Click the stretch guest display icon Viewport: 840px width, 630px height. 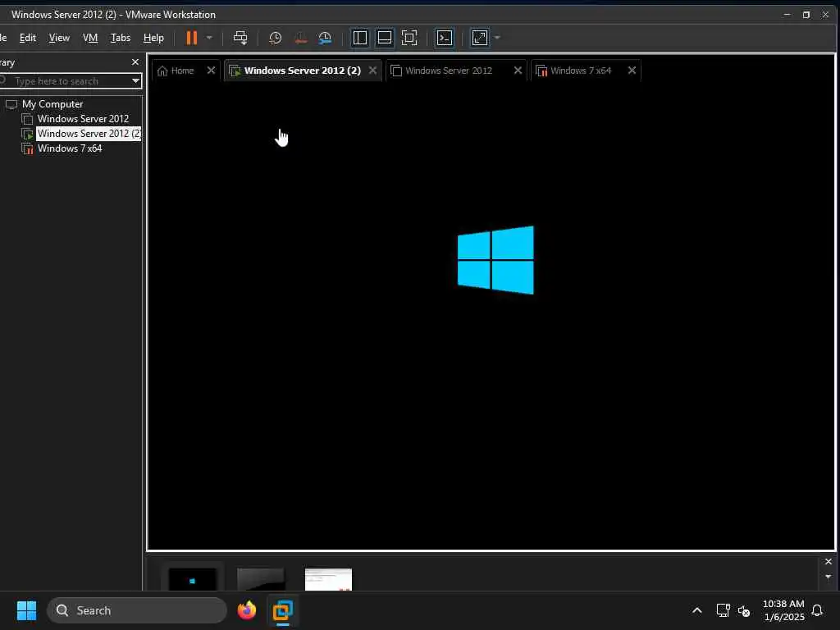(480, 38)
